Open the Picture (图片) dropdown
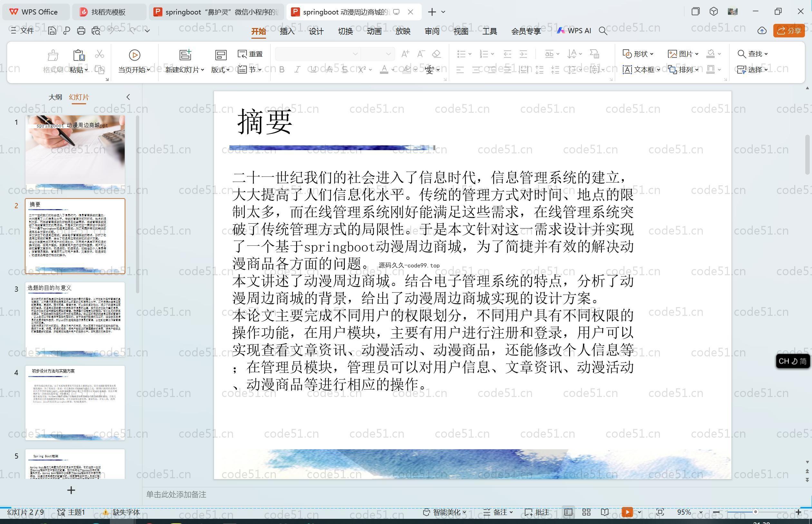 (x=683, y=54)
